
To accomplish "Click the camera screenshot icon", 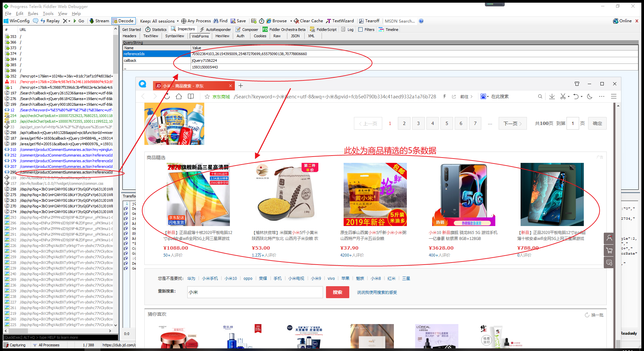I will click(254, 21).
